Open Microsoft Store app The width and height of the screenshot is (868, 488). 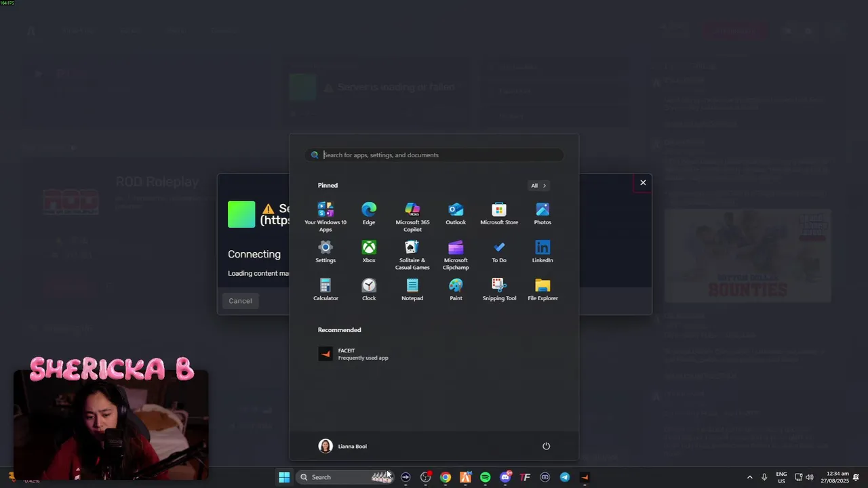point(499,213)
